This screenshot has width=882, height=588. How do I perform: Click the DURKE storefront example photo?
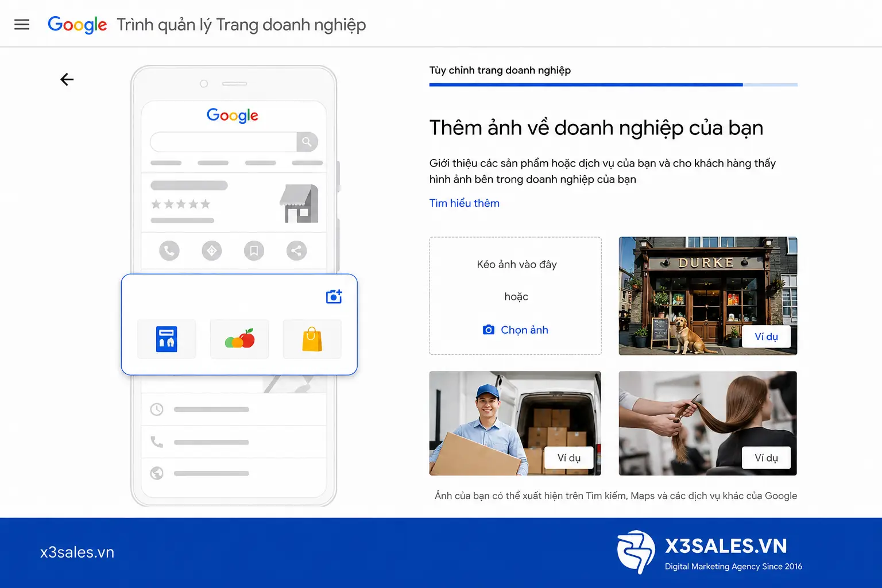point(708,296)
